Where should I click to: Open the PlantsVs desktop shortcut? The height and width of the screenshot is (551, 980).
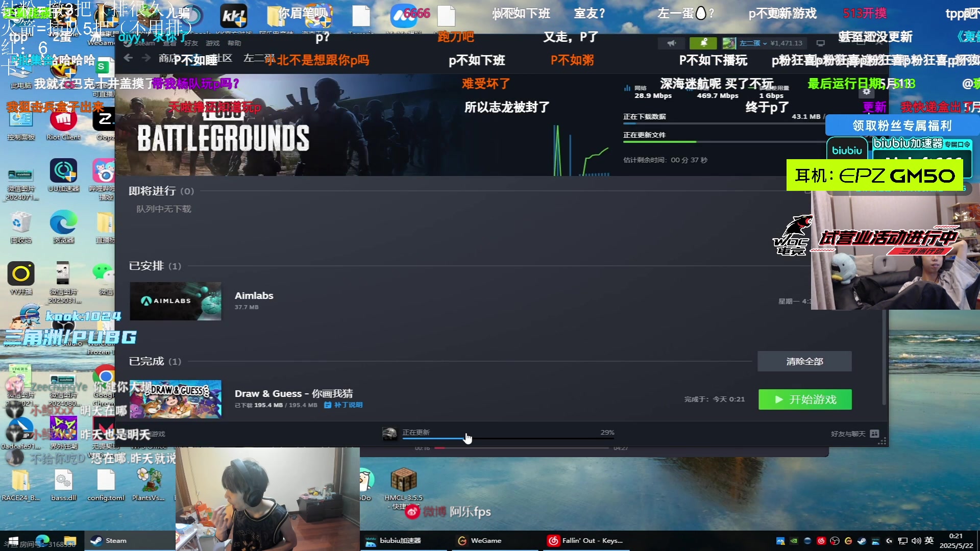click(149, 485)
